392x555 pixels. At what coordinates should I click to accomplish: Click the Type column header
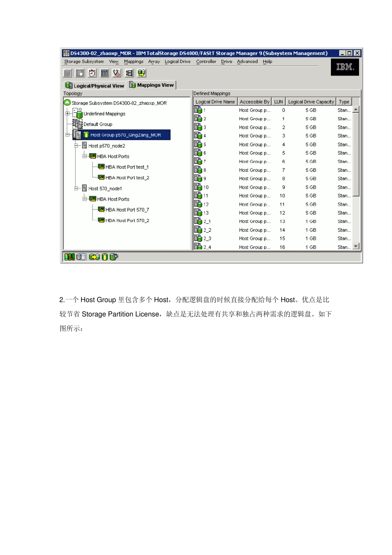click(x=344, y=102)
